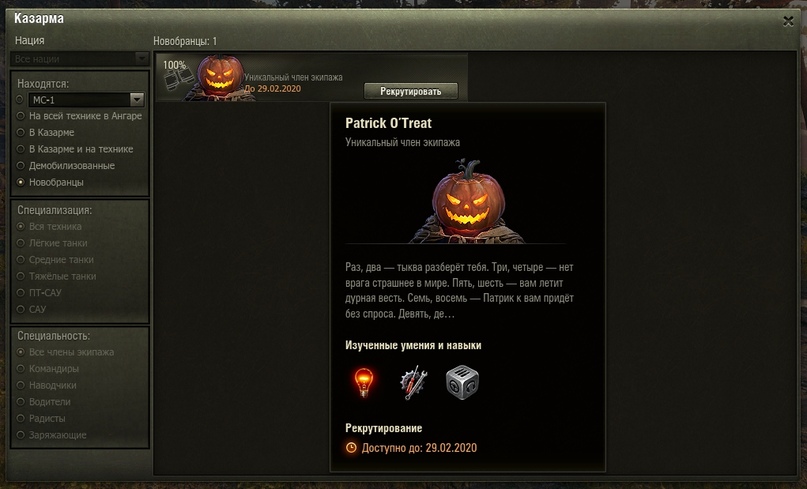The image size is (807, 489).
Task: Select the В Казарме radio option
Action: click(46, 132)
